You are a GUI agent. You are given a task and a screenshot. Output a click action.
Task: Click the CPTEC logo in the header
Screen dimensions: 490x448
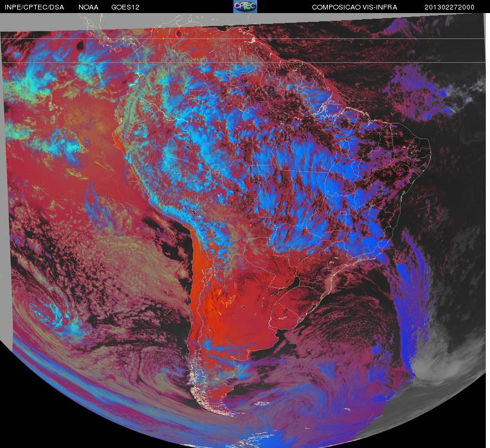click(245, 7)
